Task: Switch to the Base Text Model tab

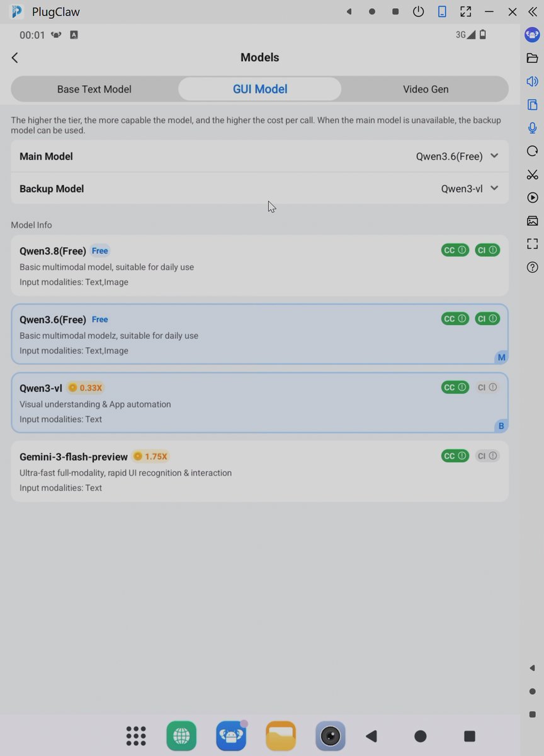Action: click(x=94, y=89)
